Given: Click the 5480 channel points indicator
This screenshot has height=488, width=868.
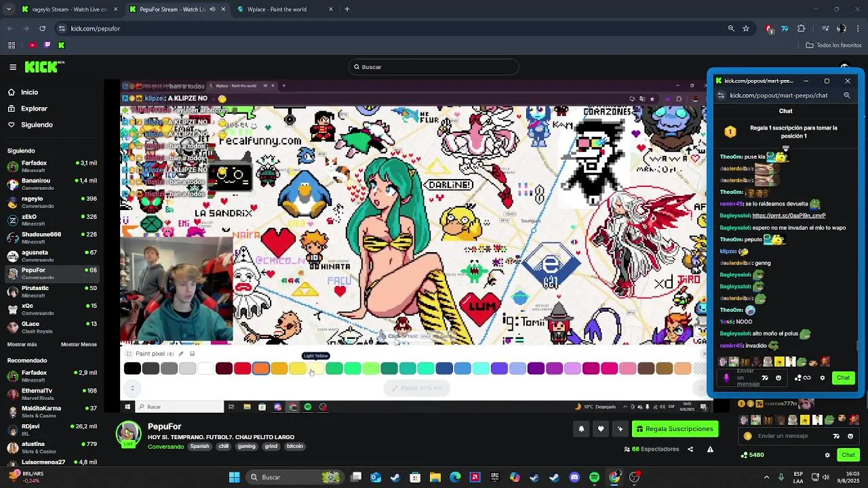Looking at the screenshot, I should pyautogui.click(x=753, y=455).
